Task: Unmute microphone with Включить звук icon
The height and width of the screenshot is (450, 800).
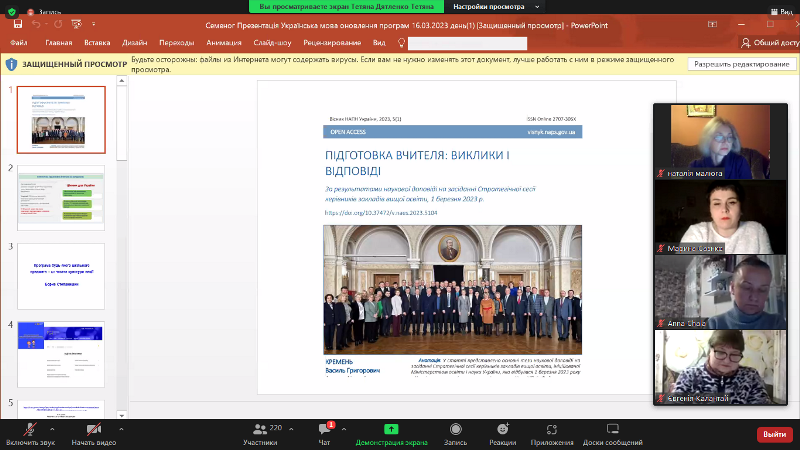Action: pos(30,428)
